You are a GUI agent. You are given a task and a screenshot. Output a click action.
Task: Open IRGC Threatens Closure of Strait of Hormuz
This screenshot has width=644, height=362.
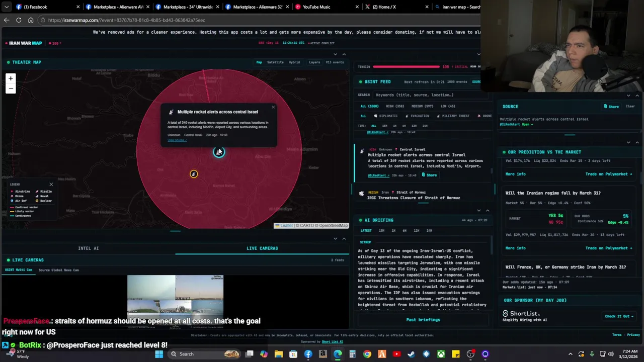click(414, 198)
